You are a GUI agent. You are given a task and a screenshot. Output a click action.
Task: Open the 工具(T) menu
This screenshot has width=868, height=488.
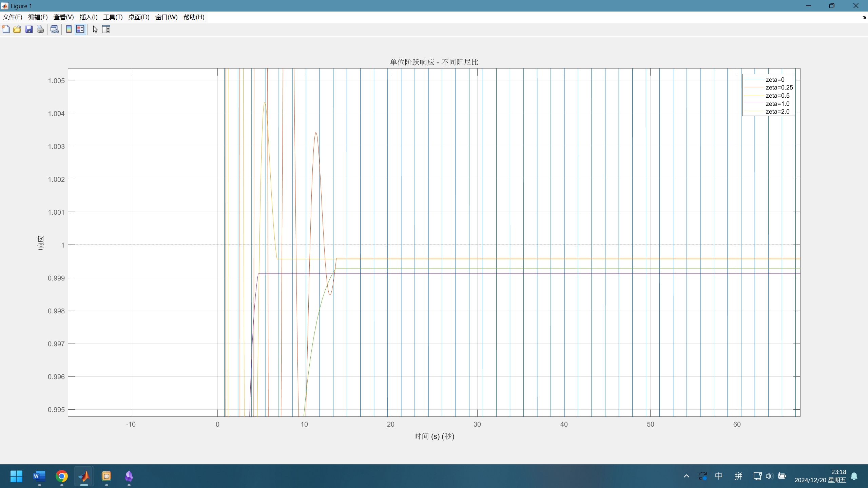(x=113, y=17)
